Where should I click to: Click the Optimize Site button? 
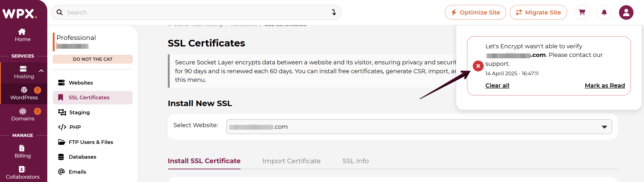pyautogui.click(x=475, y=12)
